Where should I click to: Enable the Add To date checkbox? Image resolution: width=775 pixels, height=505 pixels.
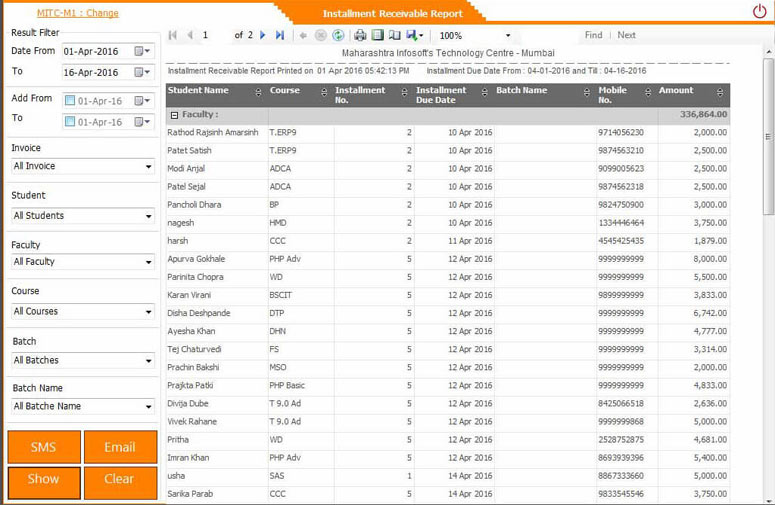(x=70, y=122)
